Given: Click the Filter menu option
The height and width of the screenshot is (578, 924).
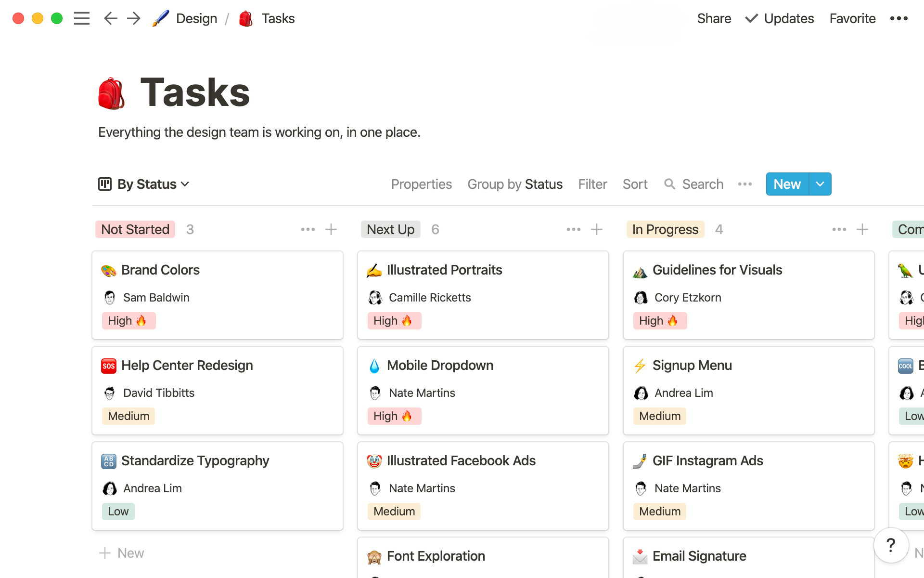Looking at the screenshot, I should tap(592, 184).
